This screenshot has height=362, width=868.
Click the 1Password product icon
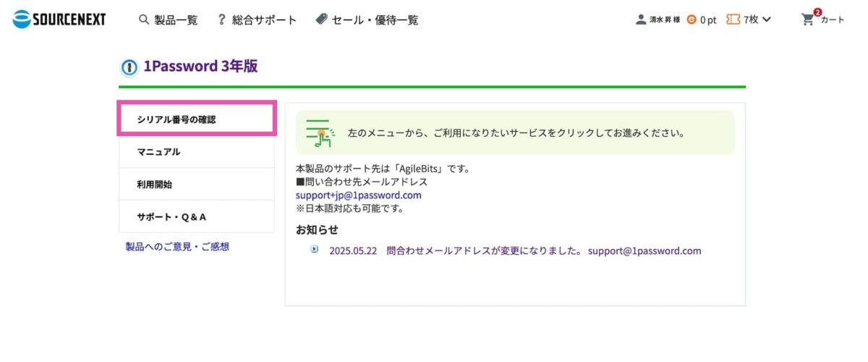(129, 67)
